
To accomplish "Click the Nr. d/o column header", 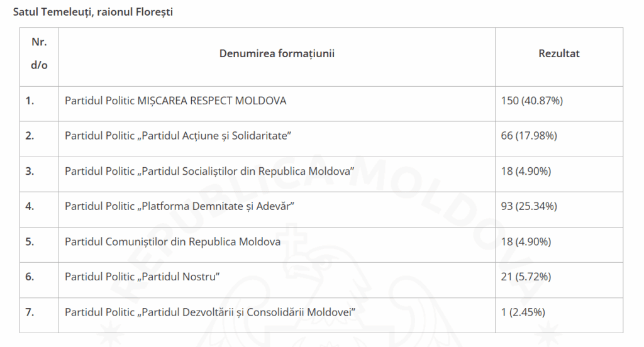I will (39, 53).
